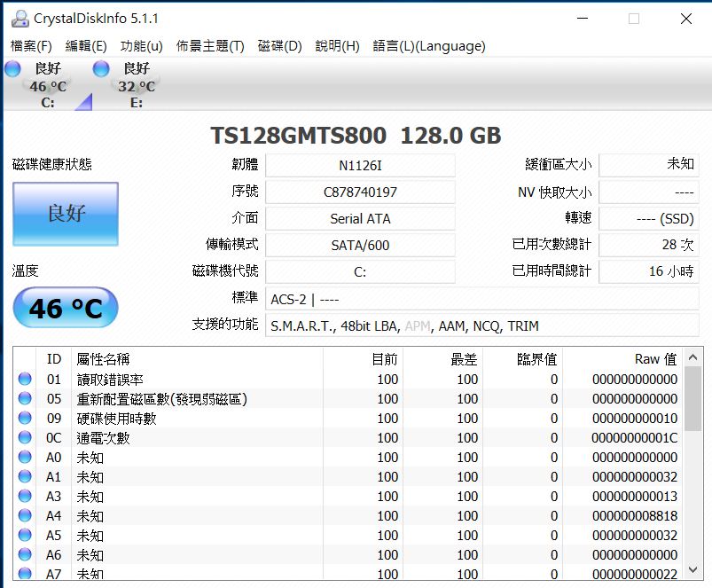Click the 磁碟機代號 field showing C:
Screen dimensions: 712x588
(x=360, y=271)
